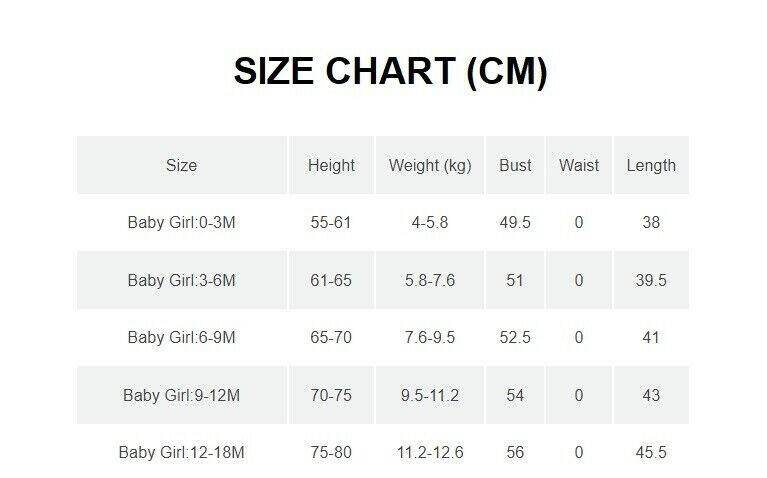Click the Bust column header

point(515,166)
